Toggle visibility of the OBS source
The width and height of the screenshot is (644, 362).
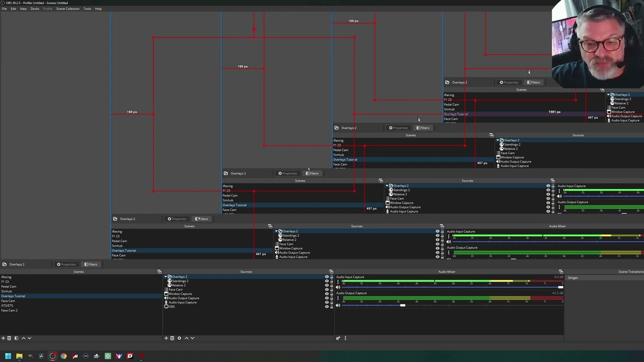[327, 306]
